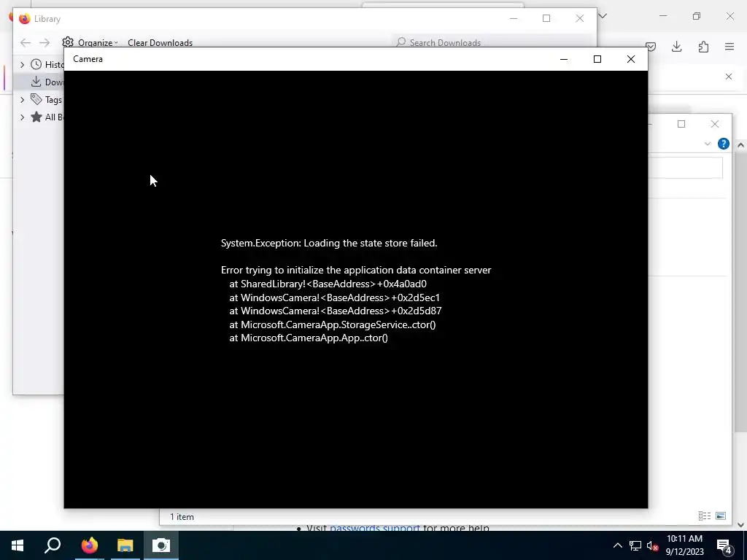747x560 pixels.
Task: Select Downloads in the Library sidebar
Action: (47, 82)
